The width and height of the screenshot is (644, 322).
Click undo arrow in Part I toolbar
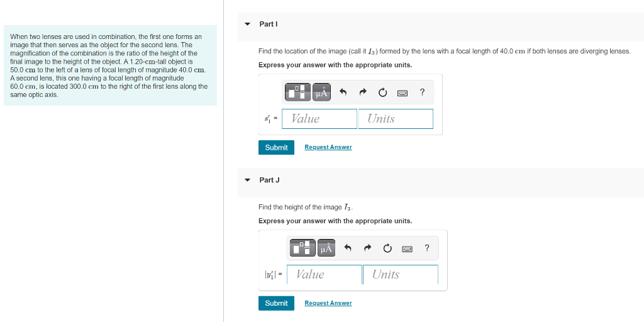(343, 93)
